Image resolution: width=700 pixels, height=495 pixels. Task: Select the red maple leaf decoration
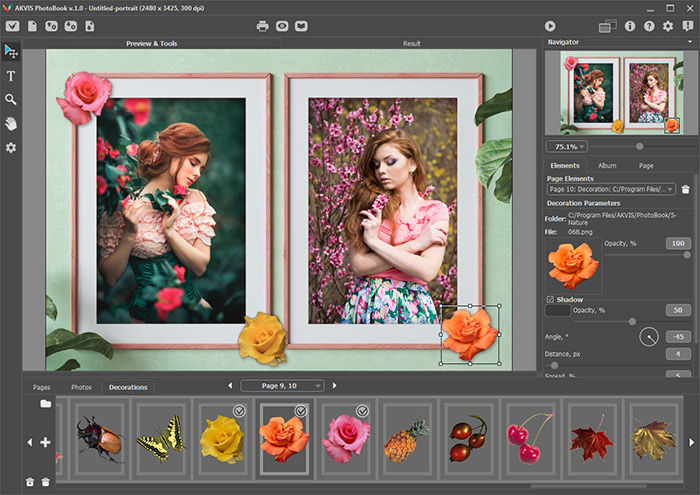(592, 438)
